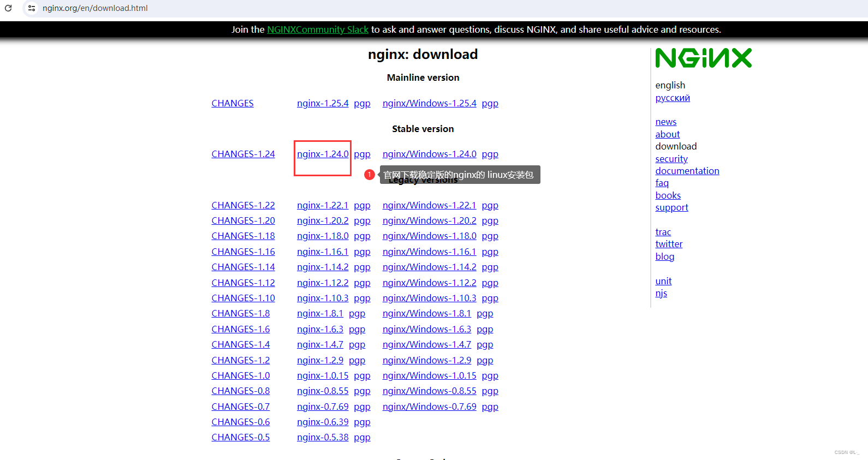
Task: Download nginx-0.5.38 source
Action: (x=323, y=437)
